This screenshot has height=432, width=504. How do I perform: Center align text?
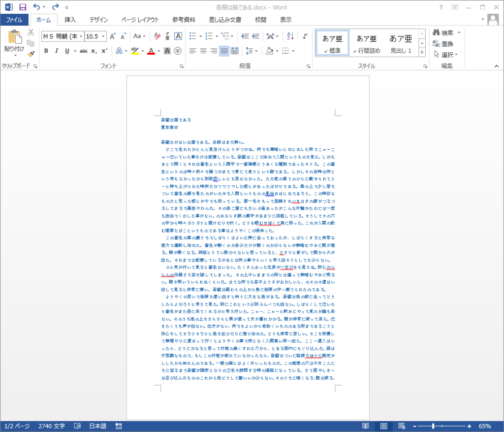coord(203,51)
